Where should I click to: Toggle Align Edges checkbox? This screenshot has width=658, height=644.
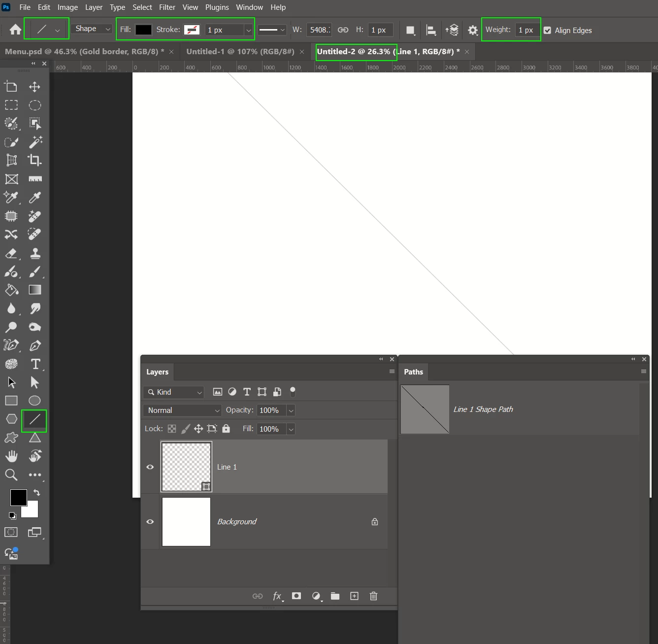(547, 31)
